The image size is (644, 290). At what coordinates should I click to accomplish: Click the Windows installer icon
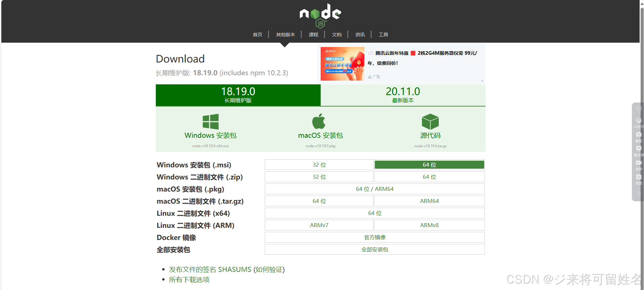(211, 122)
